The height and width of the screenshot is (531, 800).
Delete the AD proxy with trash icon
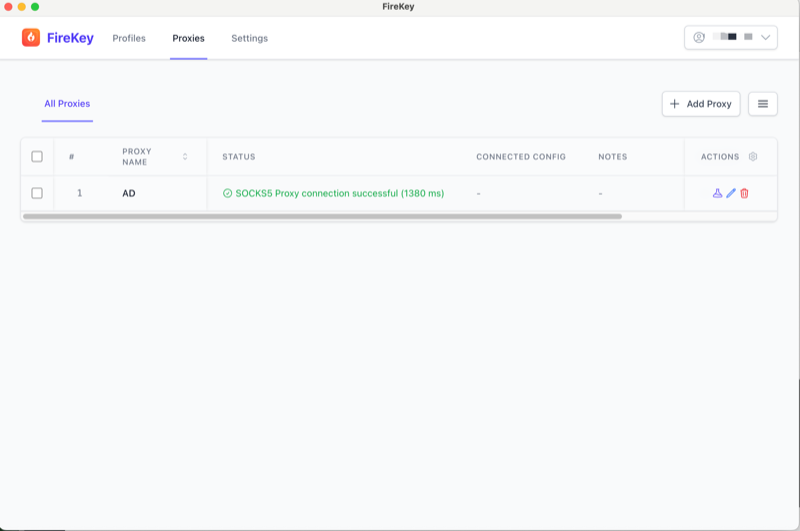[744, 193]
